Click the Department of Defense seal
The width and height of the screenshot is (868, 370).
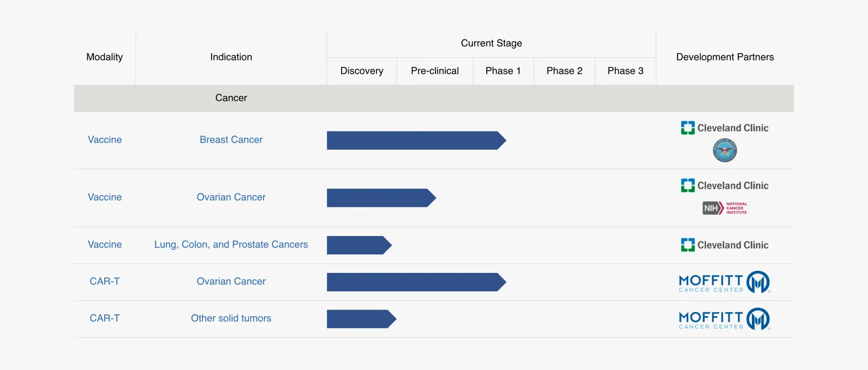pyautogui.click(x=724, y=151)
